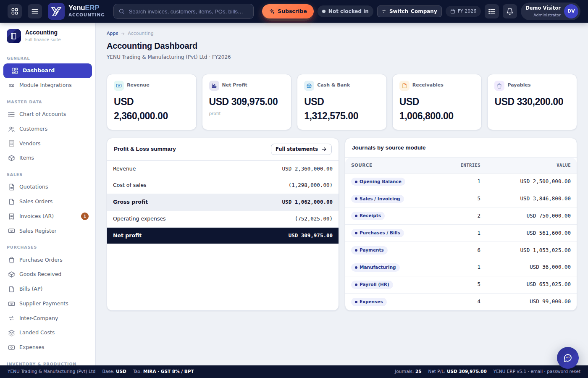Click the Receipts source tag
Image resolution: width=588 pixels, height=378 pixels.
pos(368,216)
